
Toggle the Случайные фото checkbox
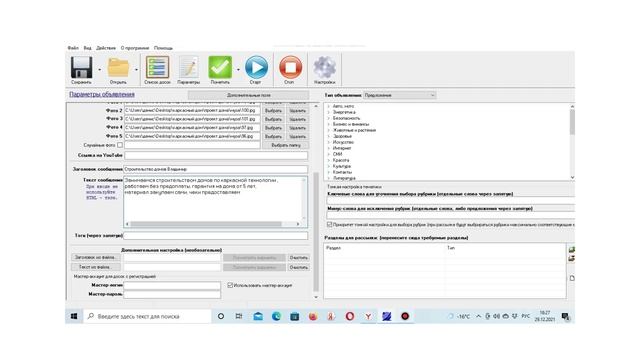click(x=120, y=145)
